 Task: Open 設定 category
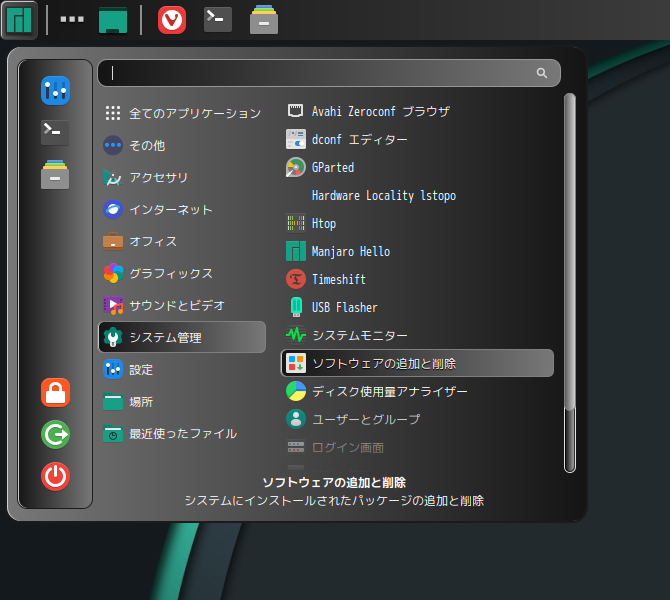(182, 370)
